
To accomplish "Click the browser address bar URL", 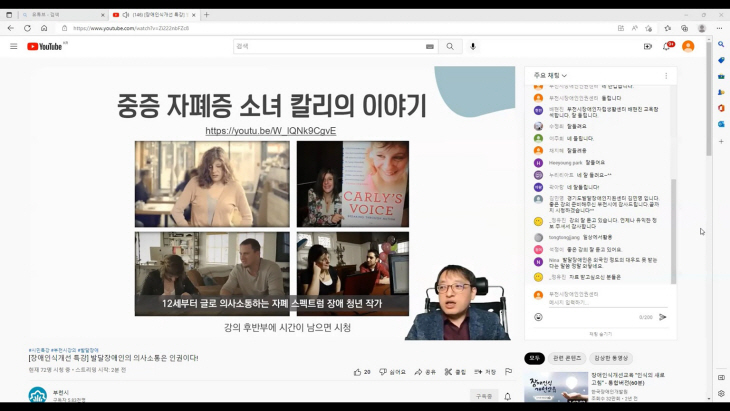I will pyautogui.click(x=131, y=28).
